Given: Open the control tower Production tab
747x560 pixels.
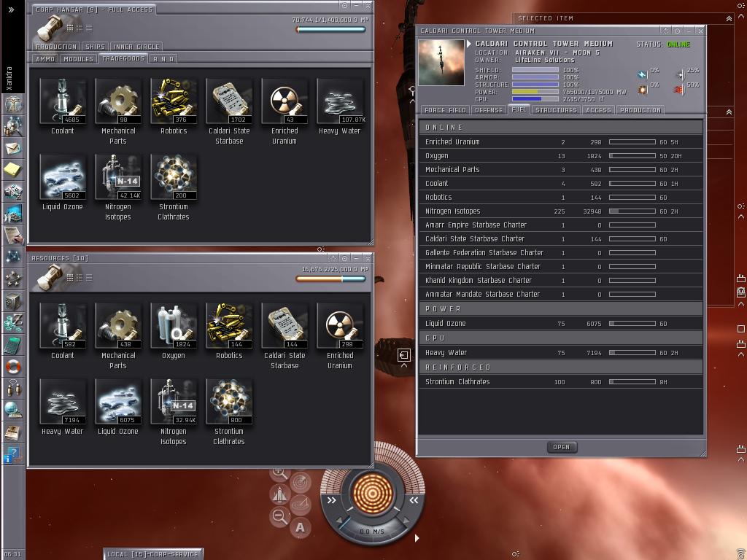Looking at the screenshot, I should coord(640,110).
